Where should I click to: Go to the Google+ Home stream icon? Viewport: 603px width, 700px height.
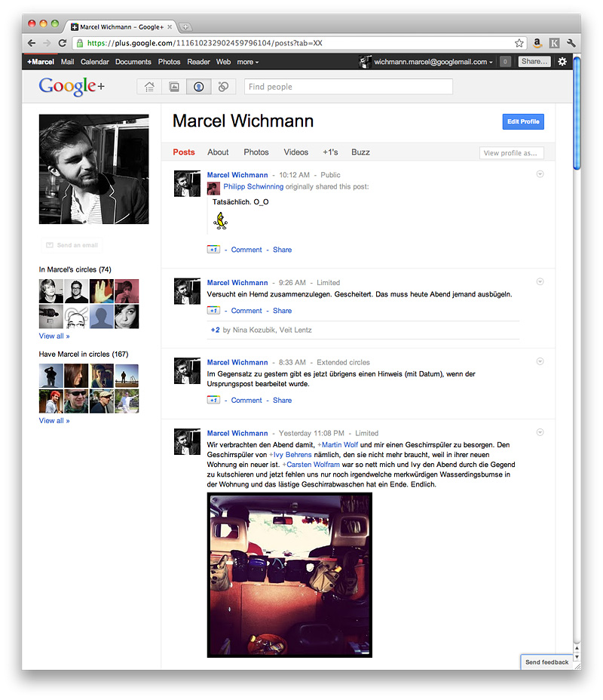[x=149, y=87]
